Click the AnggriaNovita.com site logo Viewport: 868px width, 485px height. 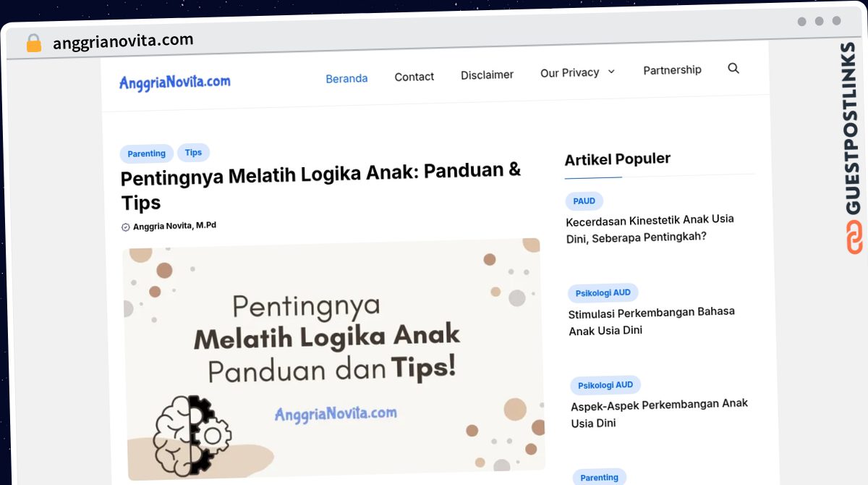coord(175,82)
